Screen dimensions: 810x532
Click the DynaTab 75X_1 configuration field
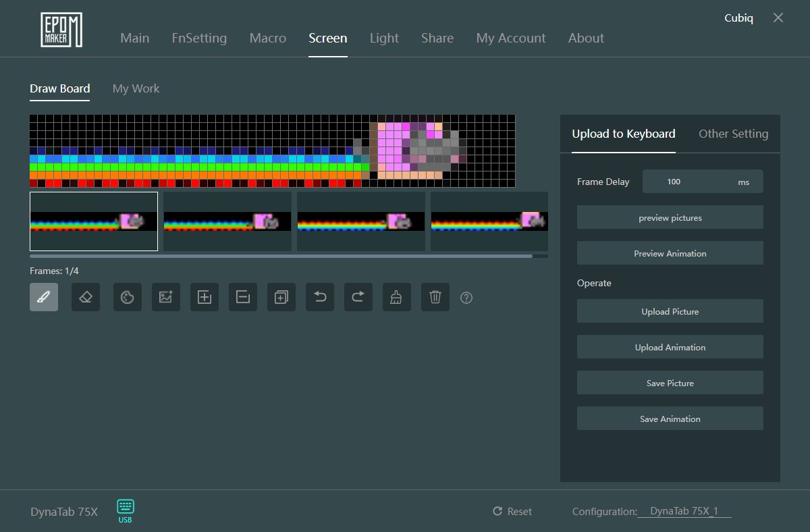pos(684,512)
